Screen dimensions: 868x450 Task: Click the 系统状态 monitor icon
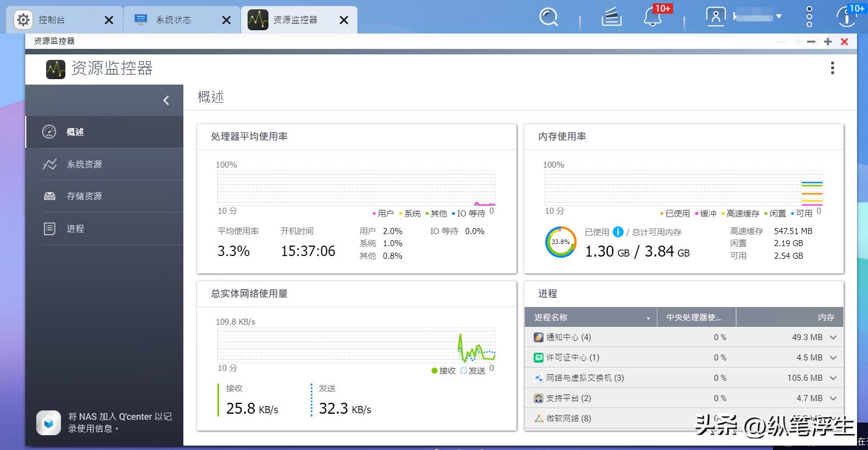[141, 20]
